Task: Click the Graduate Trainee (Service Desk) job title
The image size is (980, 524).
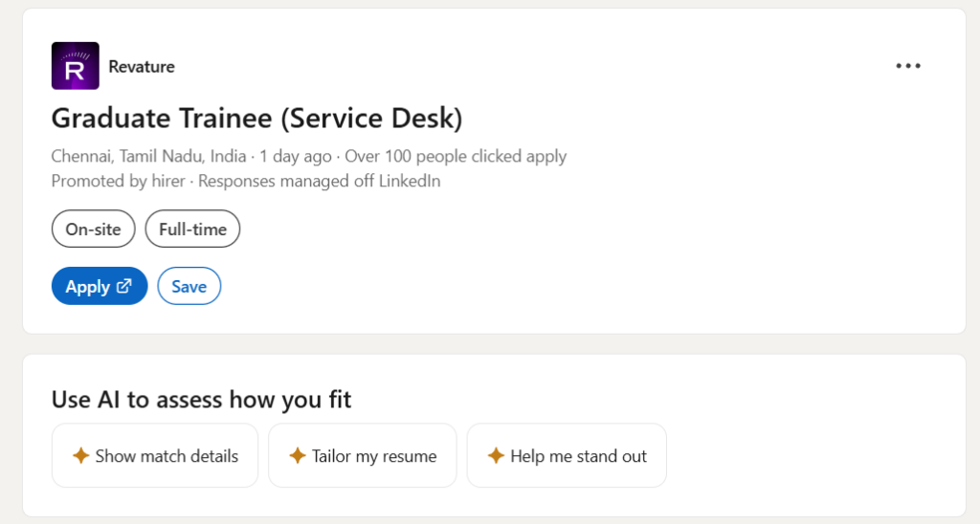Action: click(256, 119)
